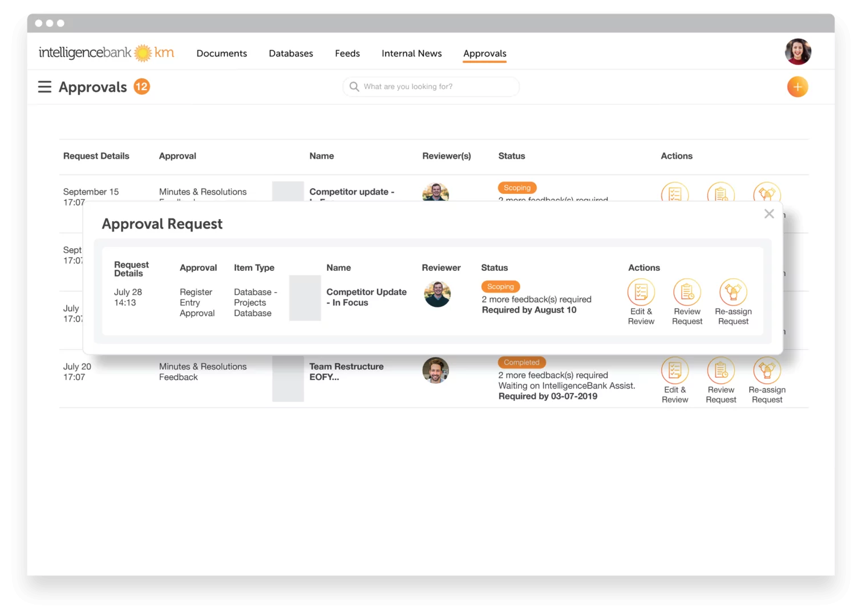This screenshot has height=616, width=862.
Task: Click reviewer avatar in Approval Request dialog
Action: [438, 294]
